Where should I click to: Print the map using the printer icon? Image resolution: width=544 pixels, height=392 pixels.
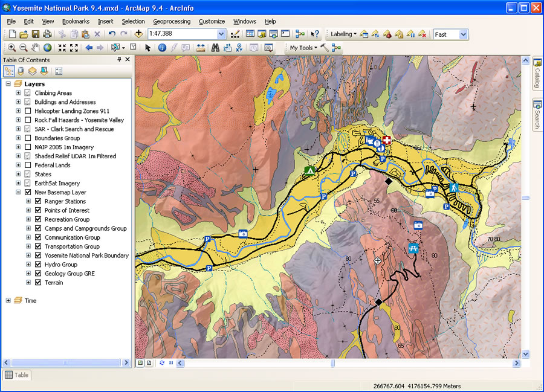tap(47, 34)
